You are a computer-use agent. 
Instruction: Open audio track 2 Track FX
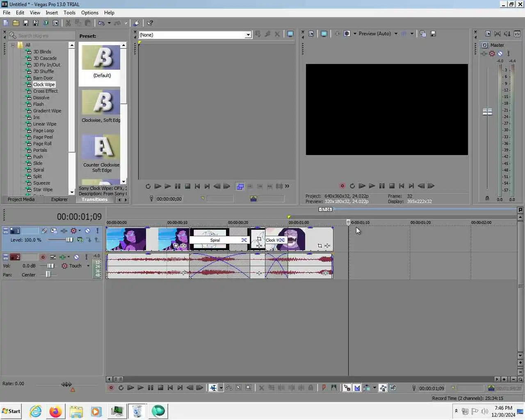tap(63, 257)
